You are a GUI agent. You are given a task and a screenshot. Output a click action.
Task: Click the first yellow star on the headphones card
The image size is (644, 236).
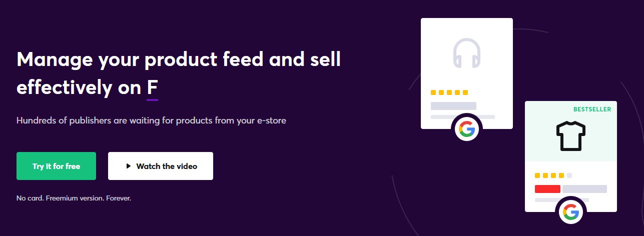433,92
